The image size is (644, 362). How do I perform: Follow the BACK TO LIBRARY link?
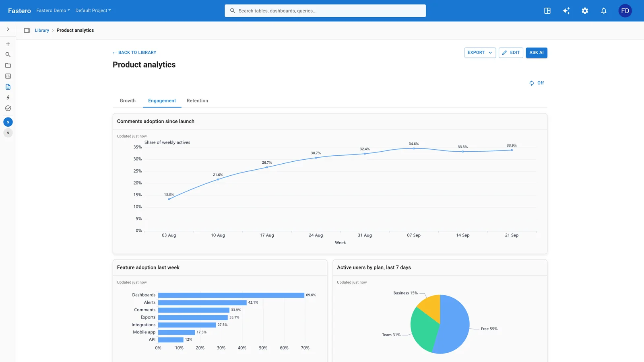[x=134, y=53]
